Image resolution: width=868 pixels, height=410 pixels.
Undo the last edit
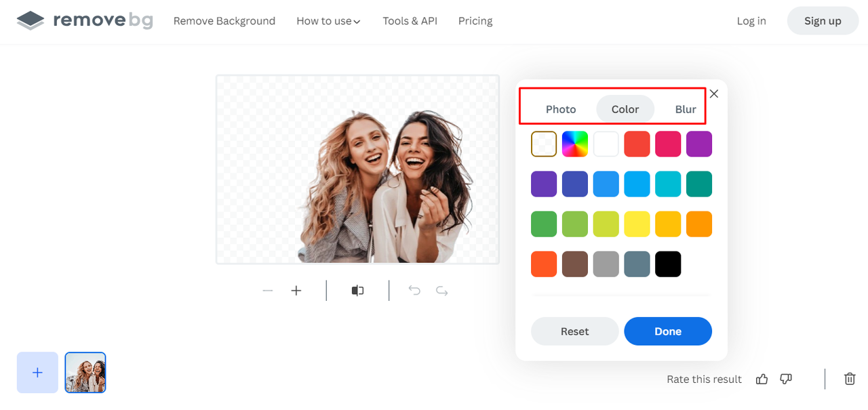(414, 291)
